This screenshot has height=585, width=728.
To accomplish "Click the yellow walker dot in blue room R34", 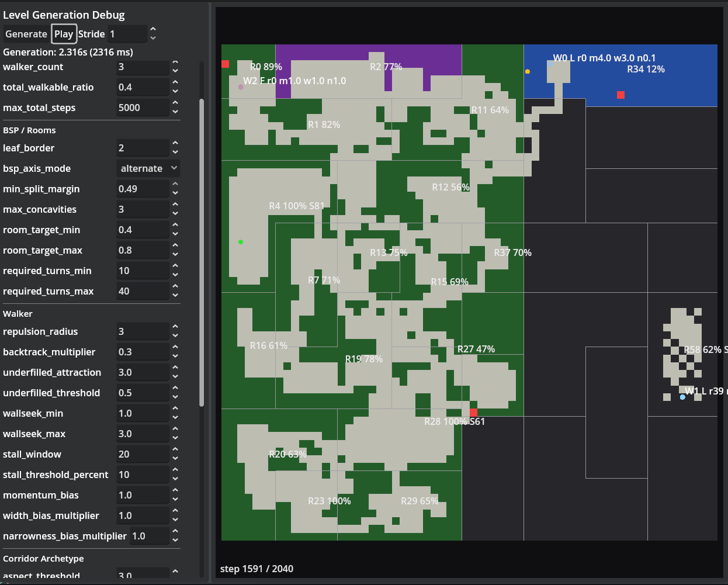I will pos(528,71).
